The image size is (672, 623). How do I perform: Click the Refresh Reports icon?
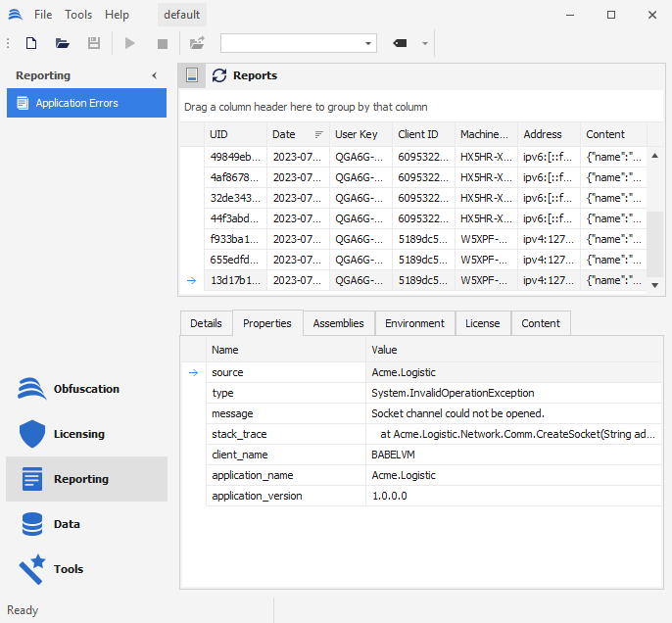(x=219, y=75)
